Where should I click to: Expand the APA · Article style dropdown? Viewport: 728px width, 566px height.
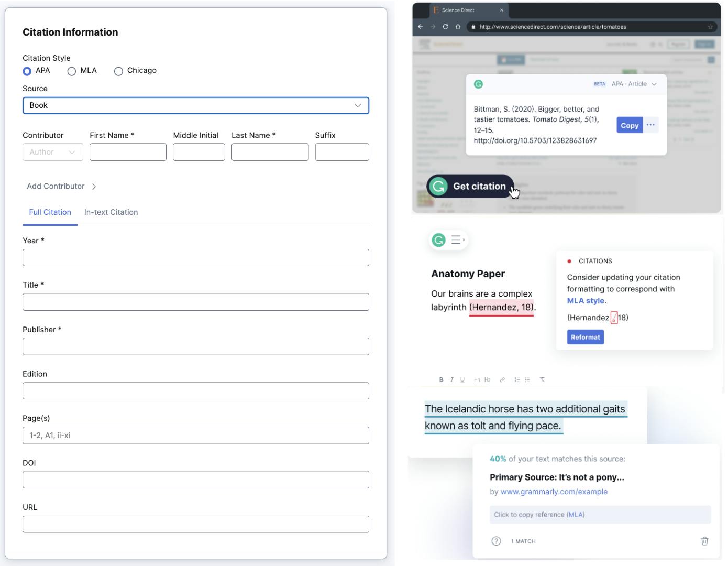point(634,84)
